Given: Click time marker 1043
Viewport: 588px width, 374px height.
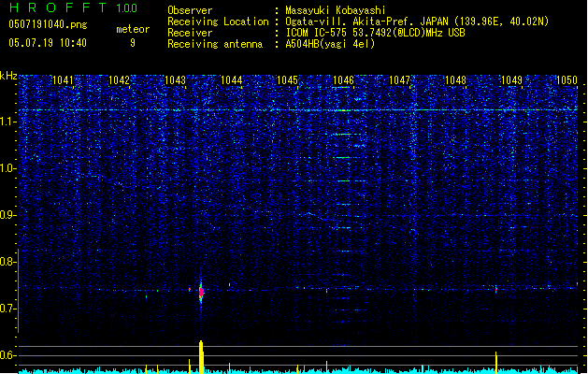Looking at the screenshot, I should (175, 80).
